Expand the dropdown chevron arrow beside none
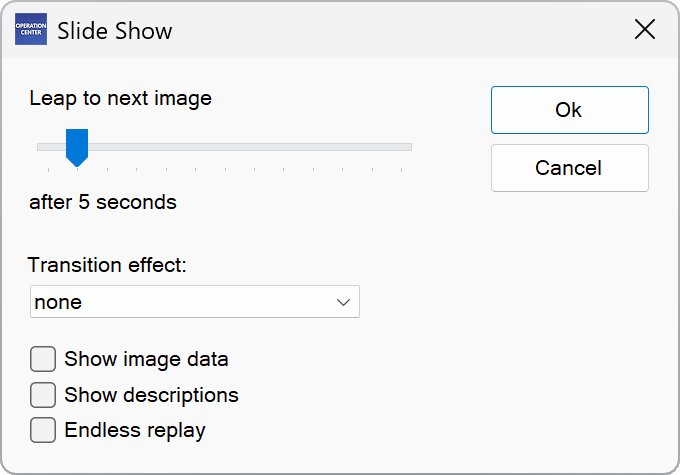This screenshot has height=475, width=680. click(344, 302)
